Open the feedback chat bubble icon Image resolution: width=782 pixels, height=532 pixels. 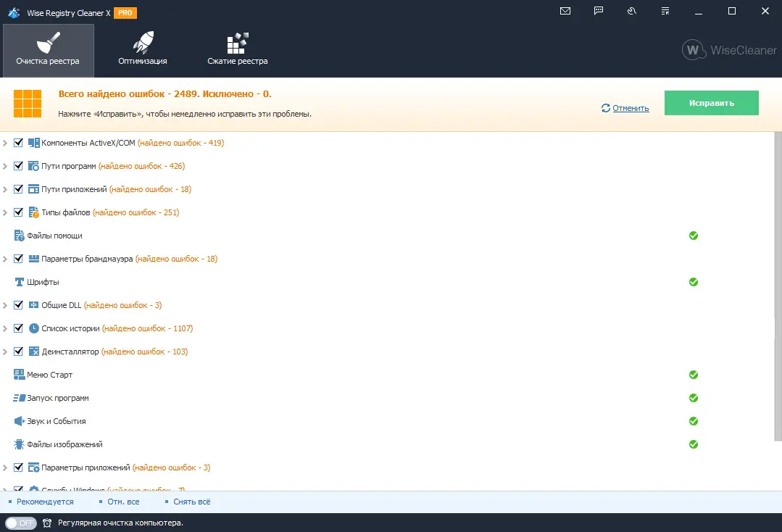[599, 11]
